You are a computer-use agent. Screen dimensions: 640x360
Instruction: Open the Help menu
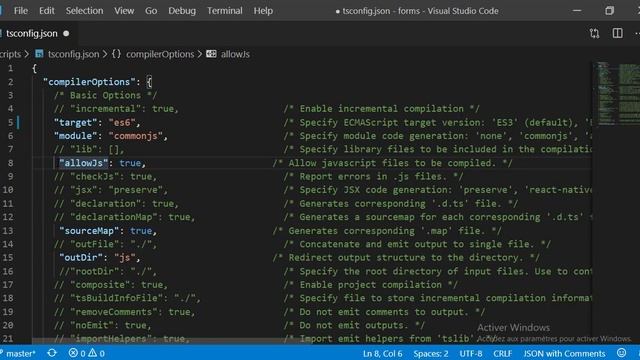point(263,11)
